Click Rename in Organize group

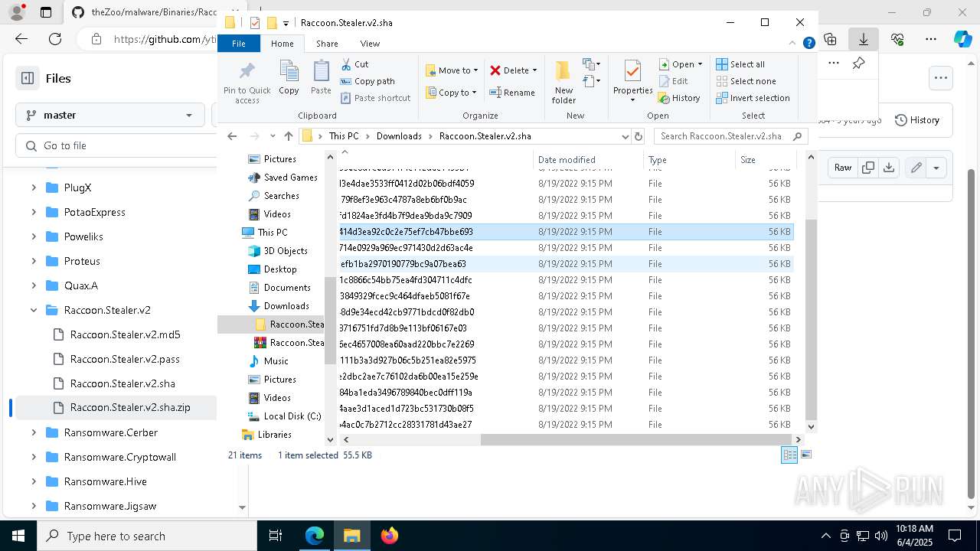point(512,93)
